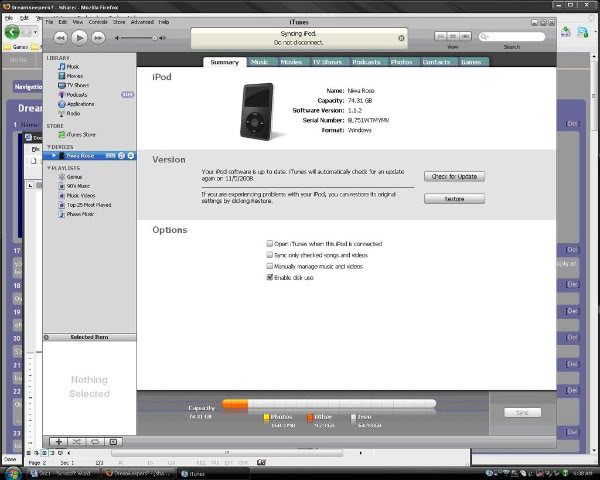Toggle shuffle button at bottom
The image size is (600, 480).
point(77,442)
